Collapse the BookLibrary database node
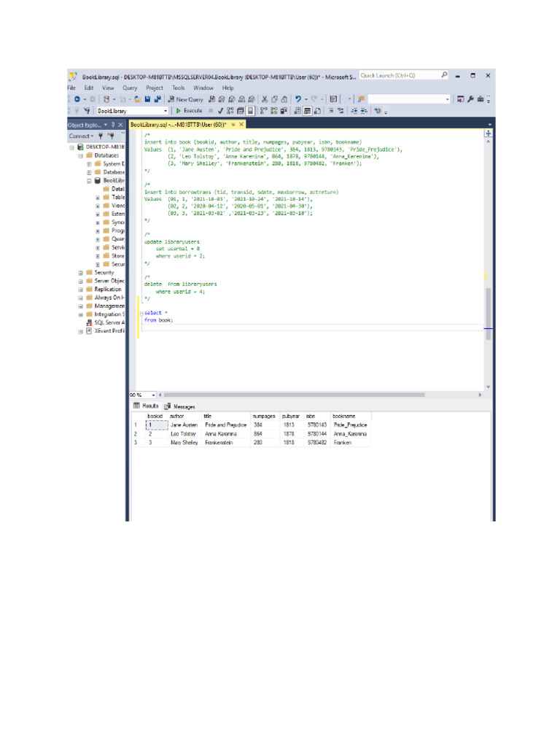 (89, 181)
